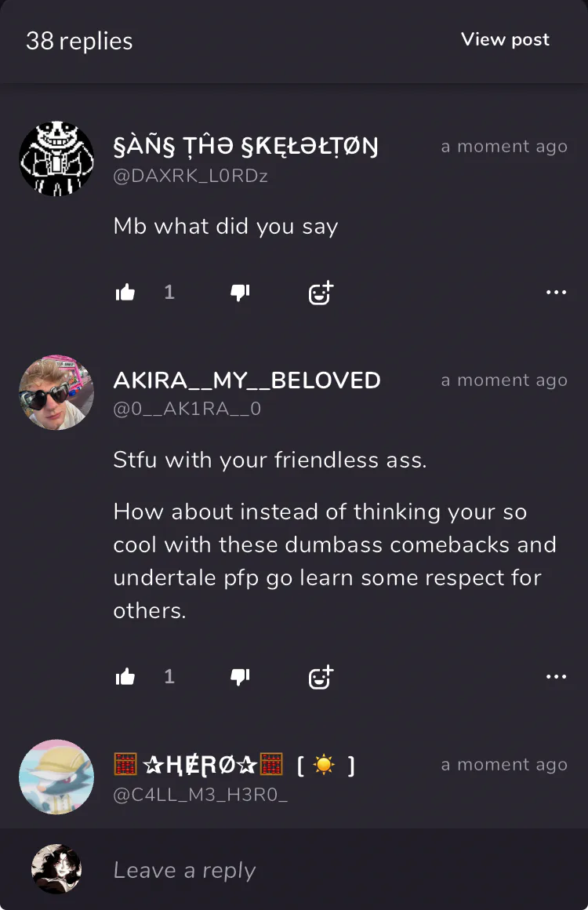This screenshot has height=910, width=588.
Task: Open @C4LL_M3_H3R0_ username handle
Action: click(200, 795)
